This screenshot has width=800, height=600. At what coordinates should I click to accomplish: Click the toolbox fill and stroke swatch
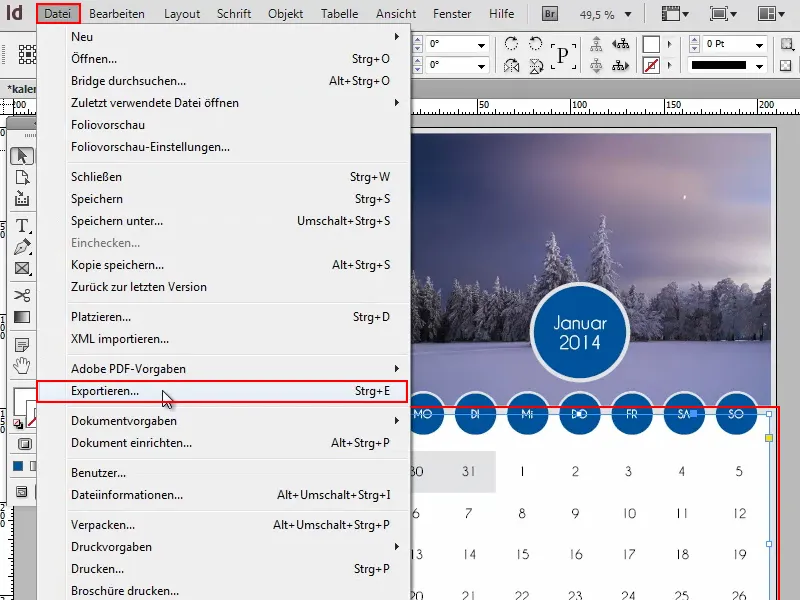click(x=24, y=406)
